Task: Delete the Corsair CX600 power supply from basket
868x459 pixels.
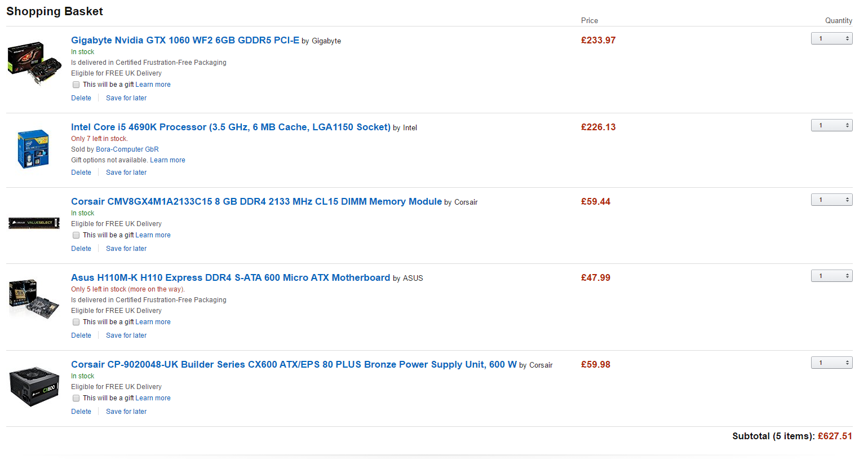Action: pos(81,412)
